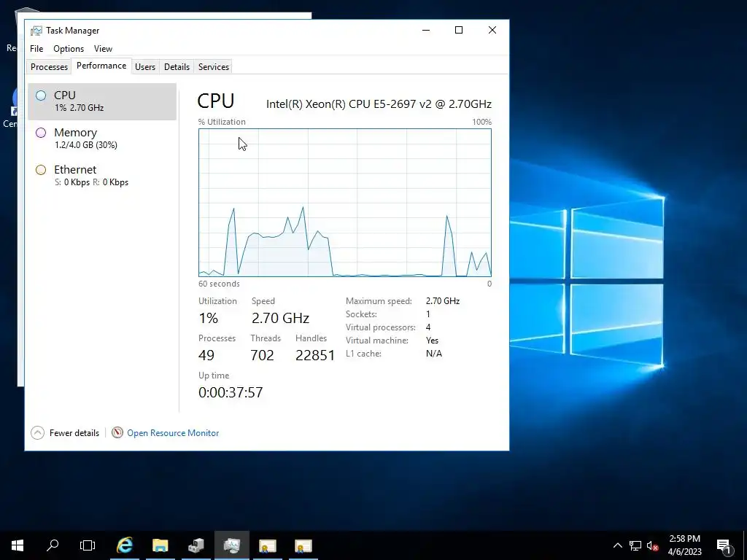This screenshot has width=747, height=560.
Task: Minimize the Task Manager window
Action: pyautogui.click(x=426, y=30)
